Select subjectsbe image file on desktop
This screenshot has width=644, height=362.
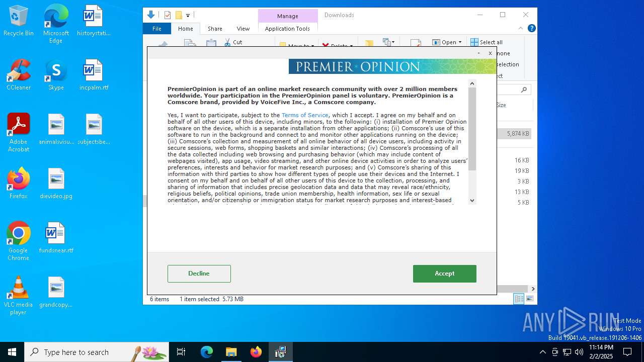tap(94, 130)
